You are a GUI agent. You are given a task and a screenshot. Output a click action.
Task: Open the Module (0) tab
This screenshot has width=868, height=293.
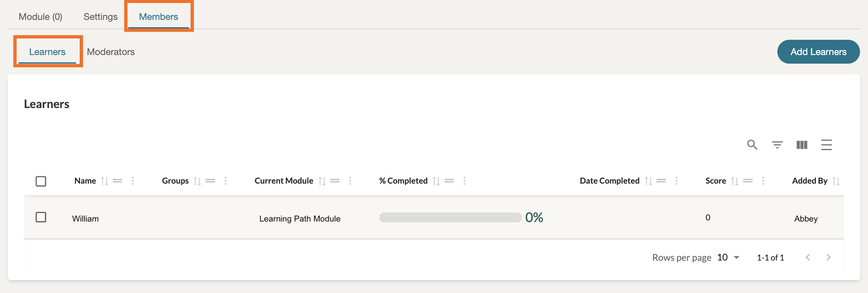pyautogui.click(x=41, y=17)
